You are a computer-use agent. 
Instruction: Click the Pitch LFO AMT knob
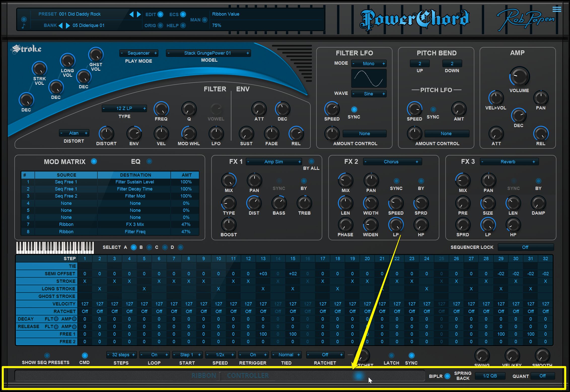click(x=459, y=109)
